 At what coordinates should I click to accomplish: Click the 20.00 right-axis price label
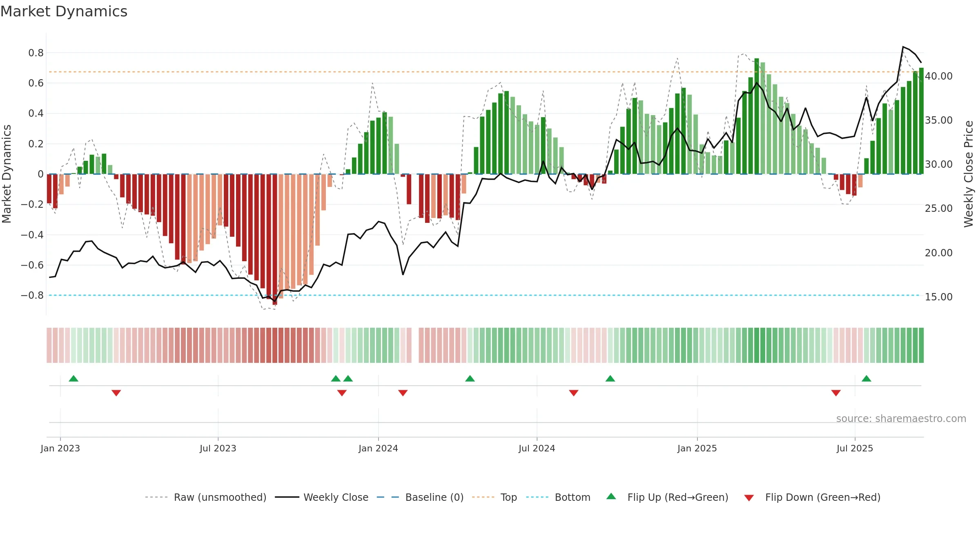tap(939, 253)
